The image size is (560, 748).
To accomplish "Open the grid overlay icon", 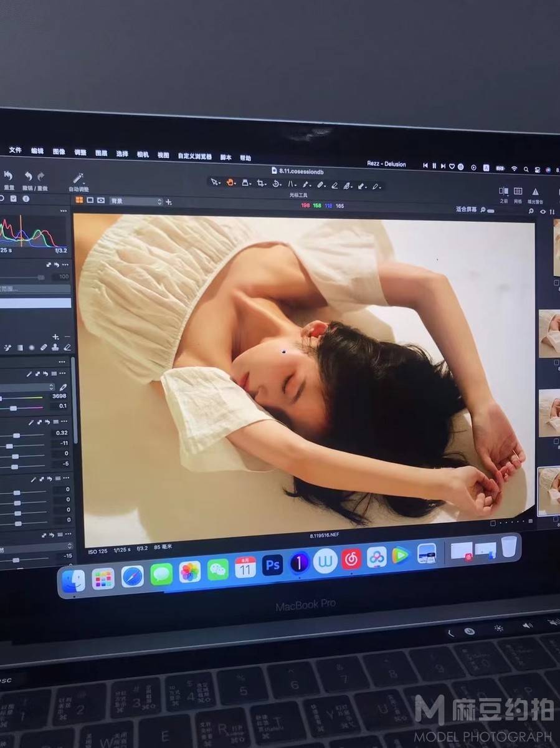I will [x=518, y=191].
